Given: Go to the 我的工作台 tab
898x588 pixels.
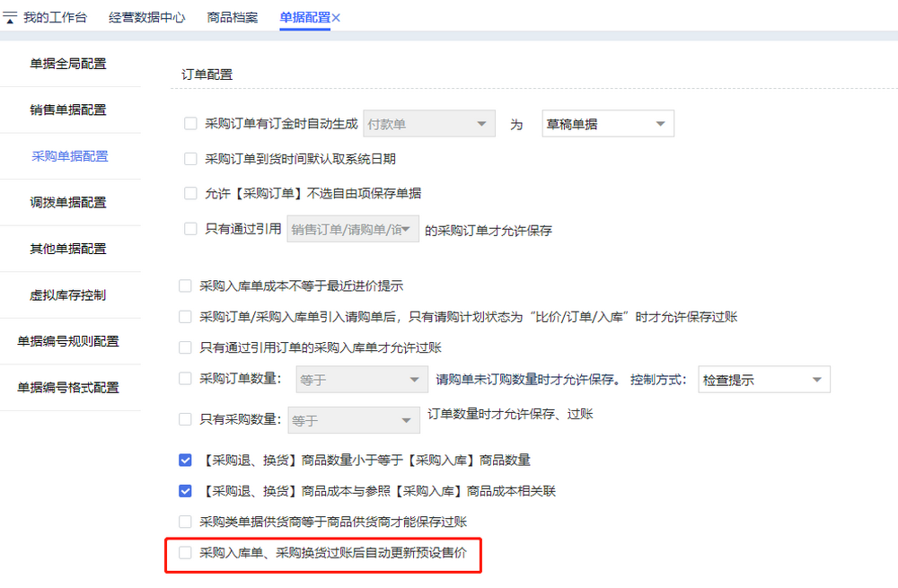Looking at the screenshot, I should [x=56, y=18].
